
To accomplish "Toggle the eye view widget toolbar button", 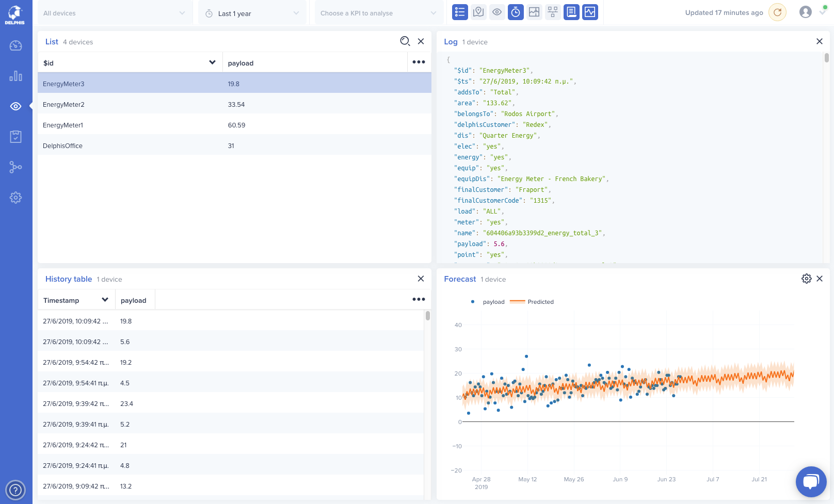I will [497, 12].
